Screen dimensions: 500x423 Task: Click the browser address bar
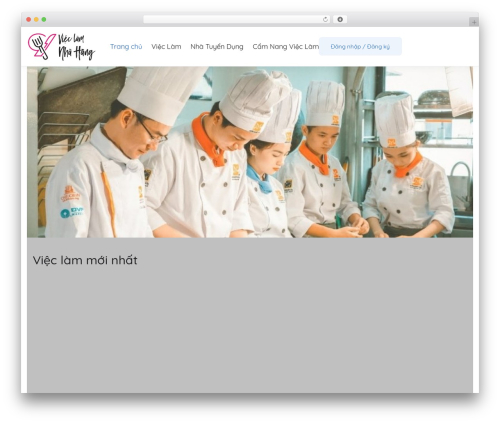(x=237, y=20)
